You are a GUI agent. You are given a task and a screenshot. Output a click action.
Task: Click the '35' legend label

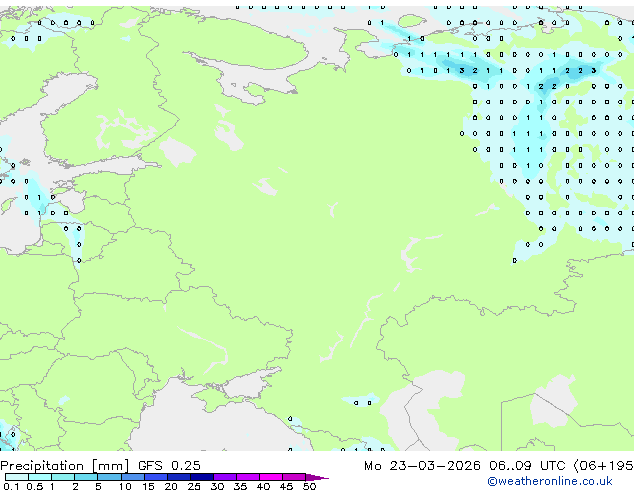coord(240,486)
